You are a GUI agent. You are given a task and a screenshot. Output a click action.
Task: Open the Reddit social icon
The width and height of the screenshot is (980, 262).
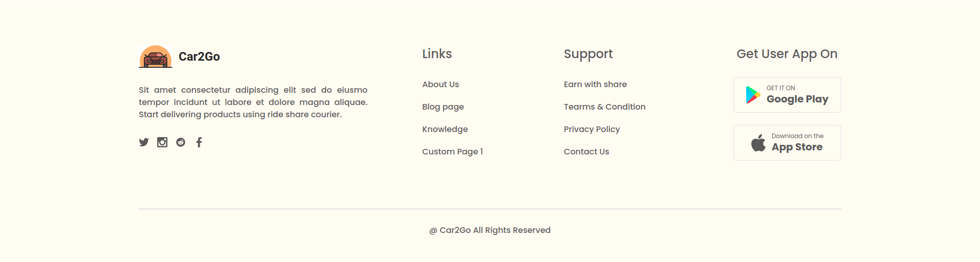181,142
